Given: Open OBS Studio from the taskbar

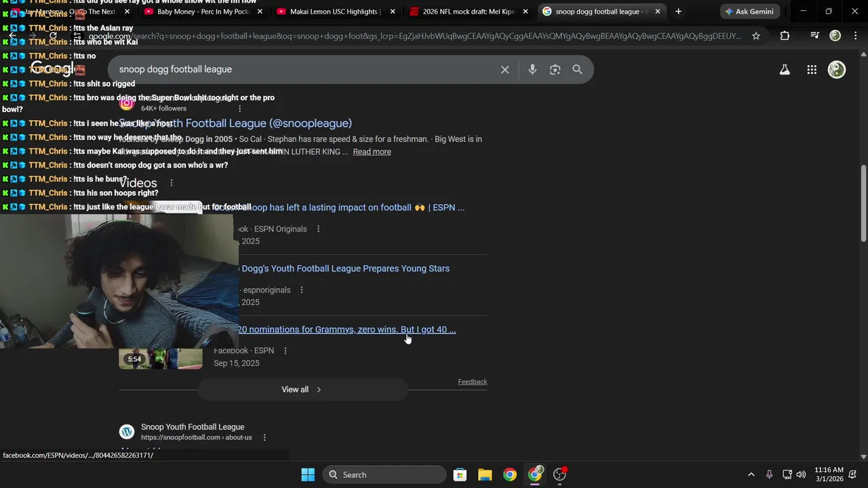Looking at the screenshot, I should pos(560,474).
